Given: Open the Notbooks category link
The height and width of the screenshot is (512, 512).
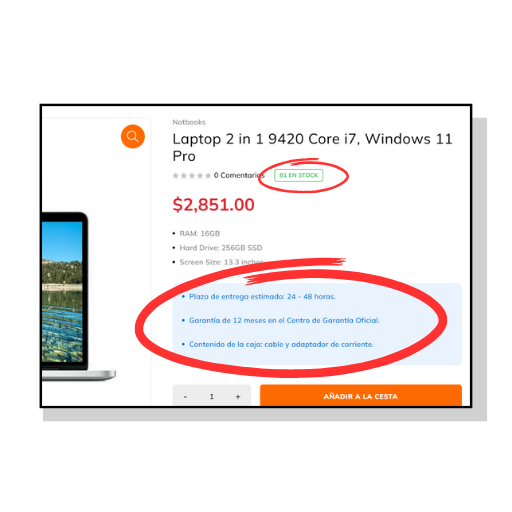Looking at the screenshot, I should [x=189, y=122].
